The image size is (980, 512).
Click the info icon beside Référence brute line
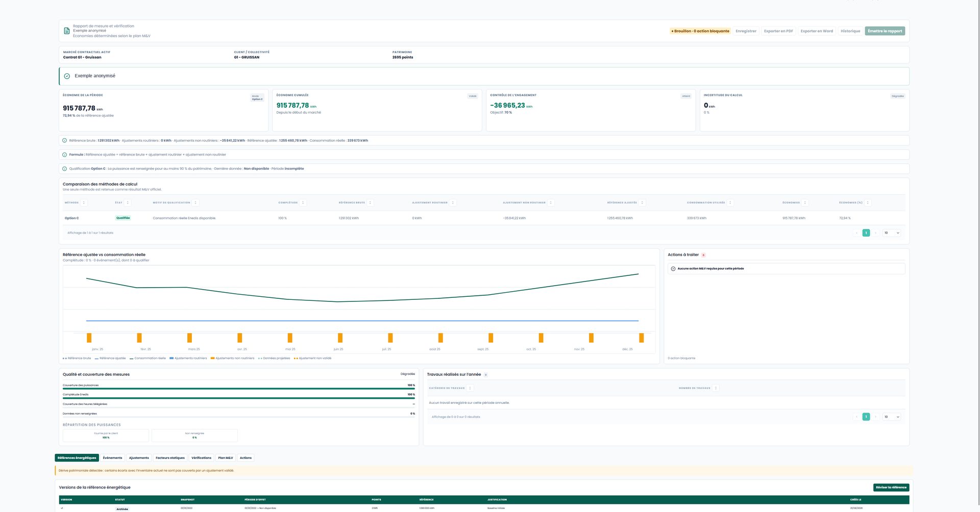point(64,141)
